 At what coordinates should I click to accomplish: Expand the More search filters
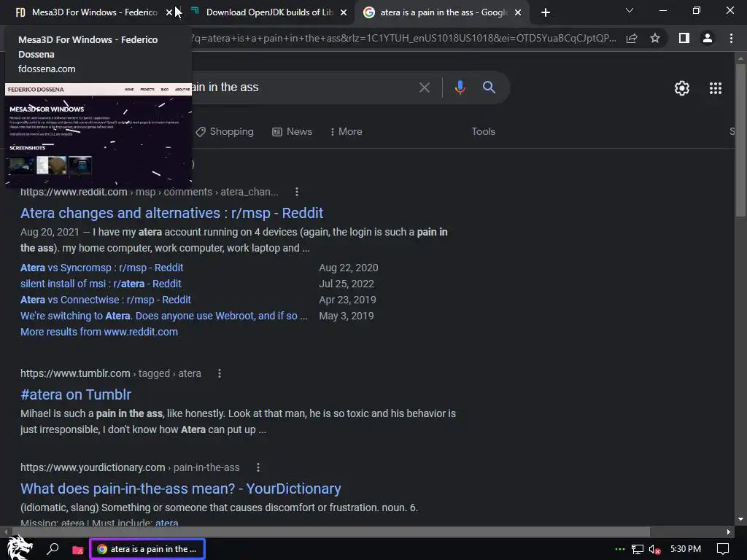347,132
